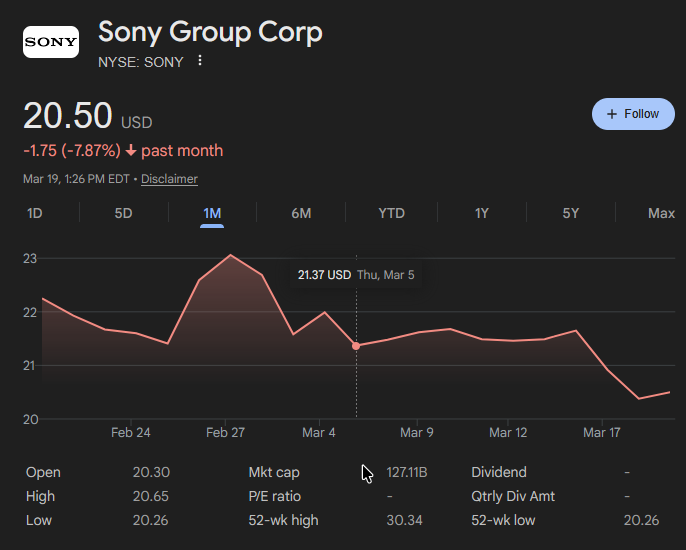Click the plus Follow button

coord(633,114)
